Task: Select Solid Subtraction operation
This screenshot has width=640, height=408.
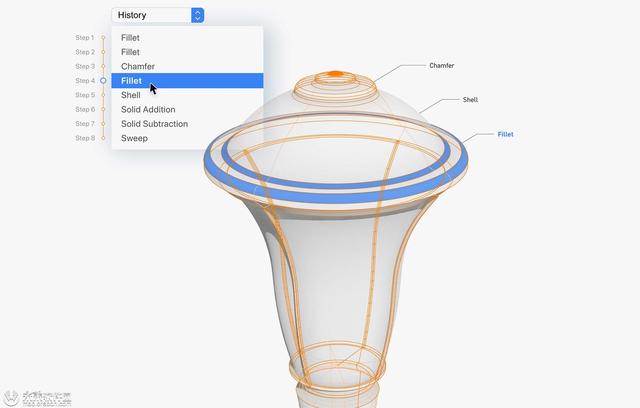Action: [187, 124]
